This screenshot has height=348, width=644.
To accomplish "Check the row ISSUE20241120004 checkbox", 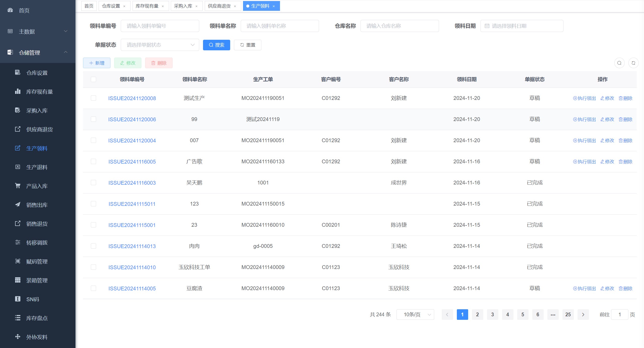I will (x=93, y=140).
